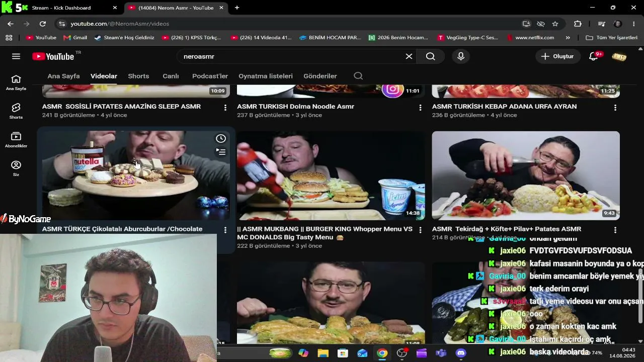Click the YouTube search magnifier button
This screenshot has height=362, width=644.
[430, 56]
